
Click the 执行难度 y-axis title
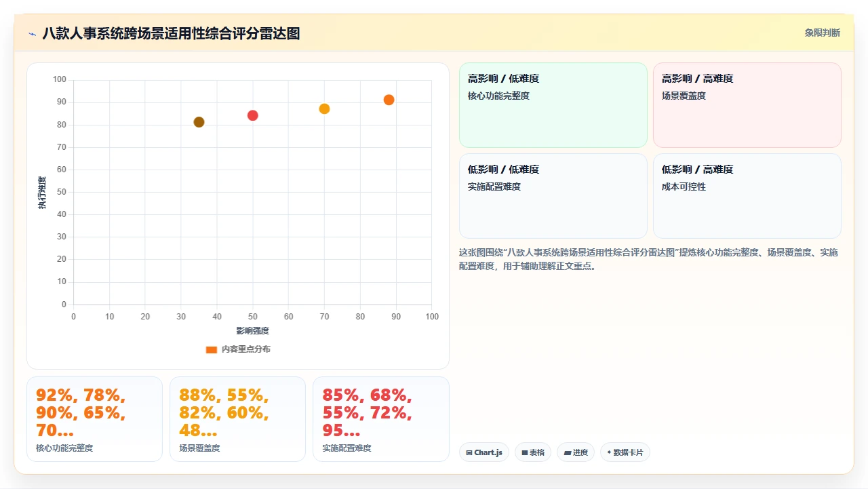pos(42,193)
